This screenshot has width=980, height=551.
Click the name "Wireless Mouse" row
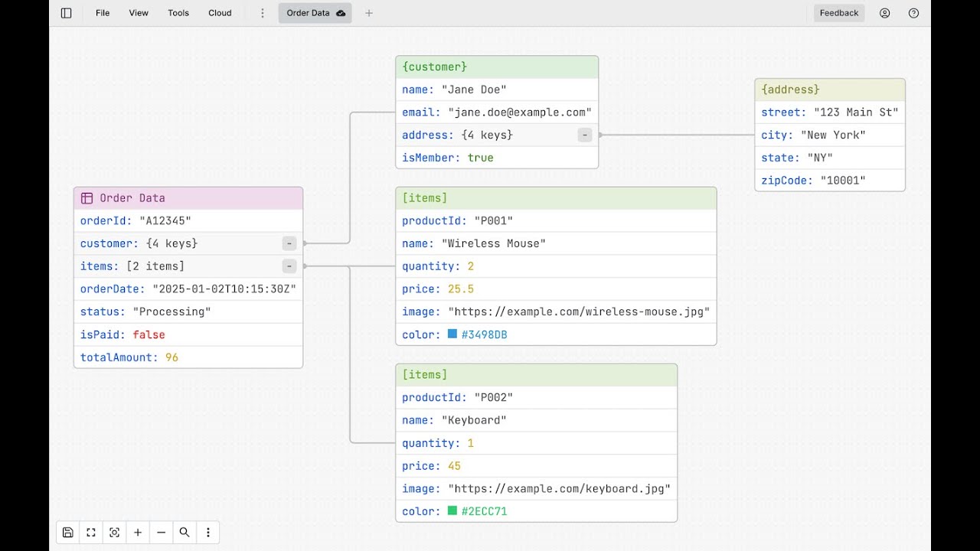[556, 243]
